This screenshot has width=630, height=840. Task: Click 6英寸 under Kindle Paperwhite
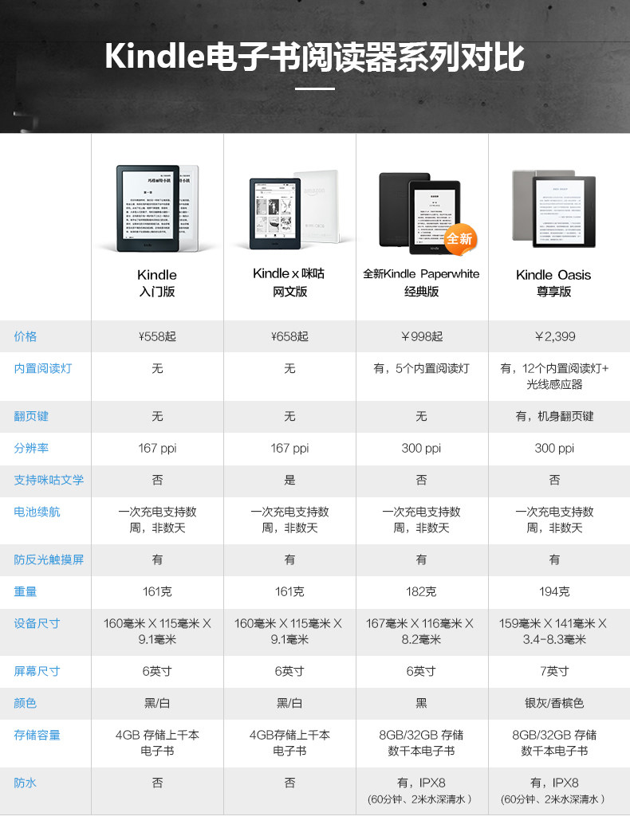click(x=421, y=671)
